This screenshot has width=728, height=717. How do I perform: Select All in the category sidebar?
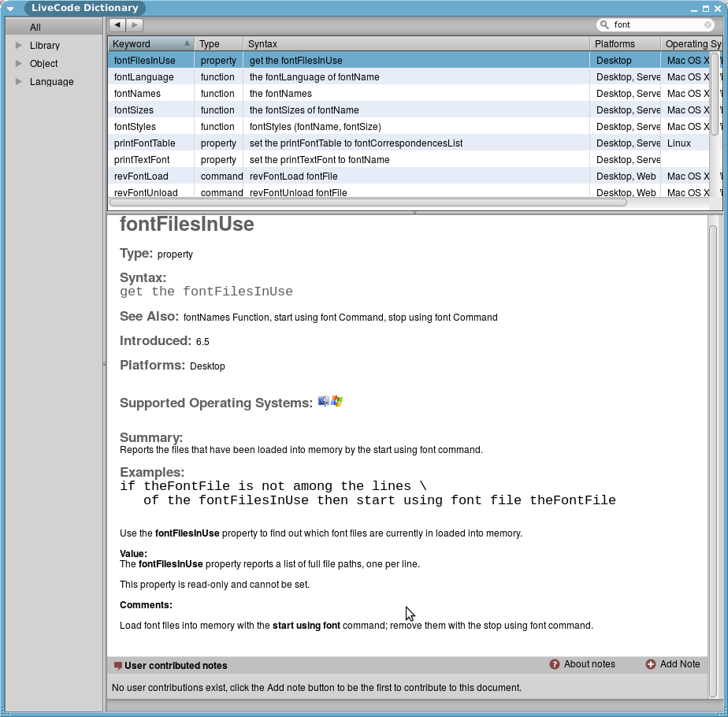(35, 28)
